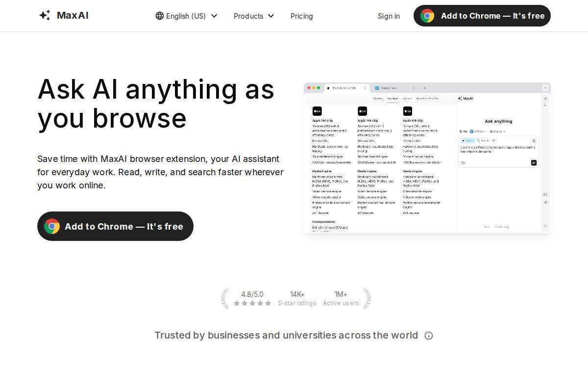This screenshot has width=588, height=368.
Task: Open the browser extension demo screenshot
Action: coord(427,158)
